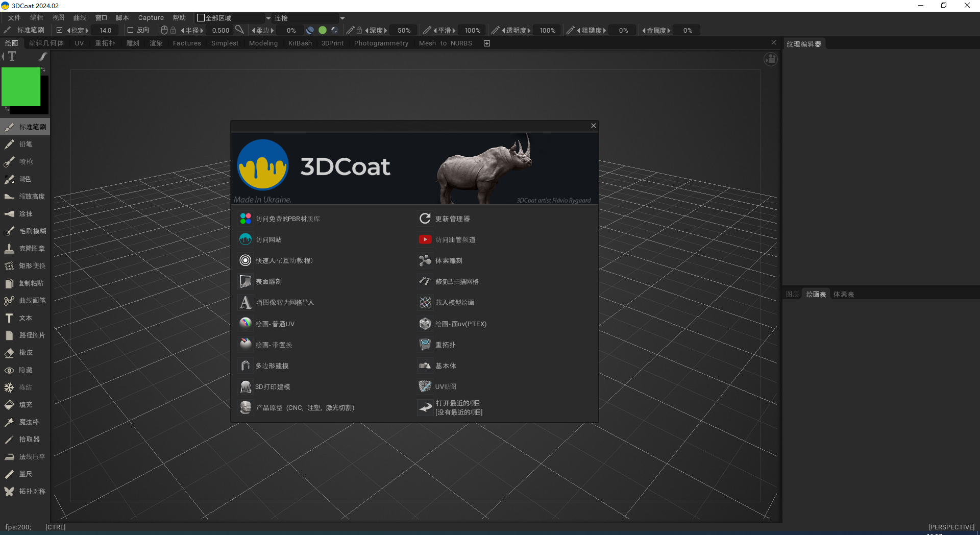Click the + to add a workspace tab

pyautogui.click(x=486, y=43)
